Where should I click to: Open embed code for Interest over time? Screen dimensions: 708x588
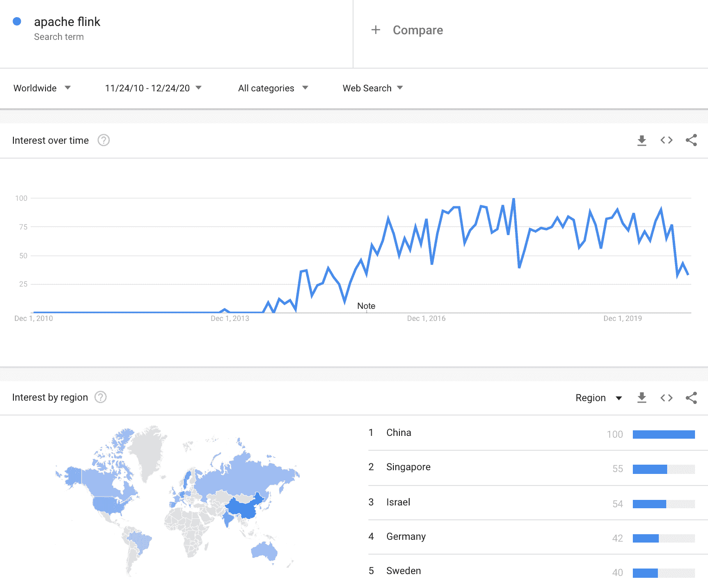point(666,140)
